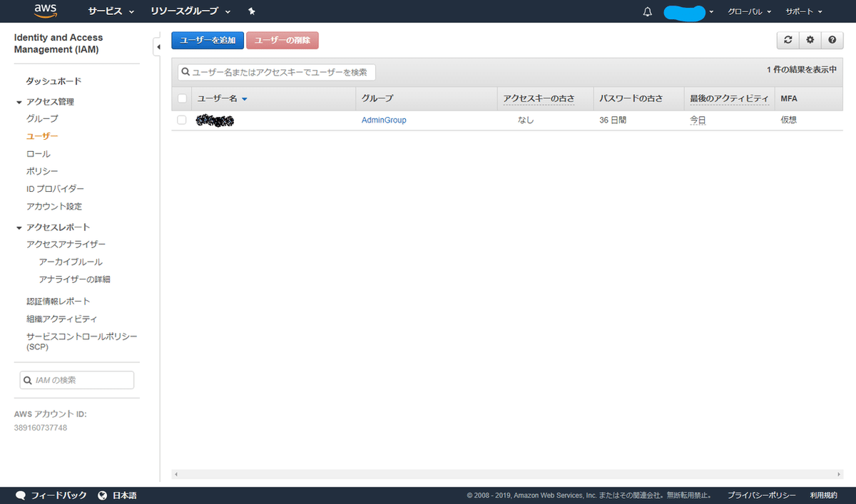856x504 pixels.
Task: Open アナライザーの詳細 in the sidebar
Action: coord(74,279)
